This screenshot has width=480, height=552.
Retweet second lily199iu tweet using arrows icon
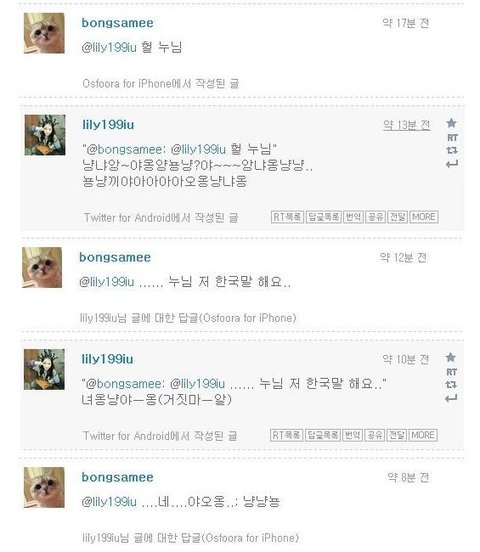[x=451, y=385]
